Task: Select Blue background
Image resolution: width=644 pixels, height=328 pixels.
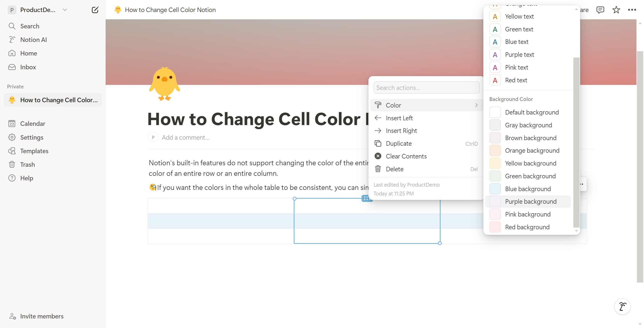Action: (x=528, y=189)
